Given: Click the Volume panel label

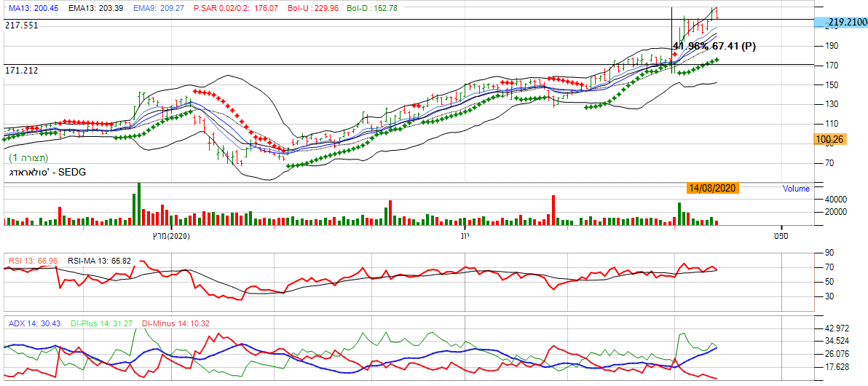Looking at the screenshot, I should coord(796,189).
